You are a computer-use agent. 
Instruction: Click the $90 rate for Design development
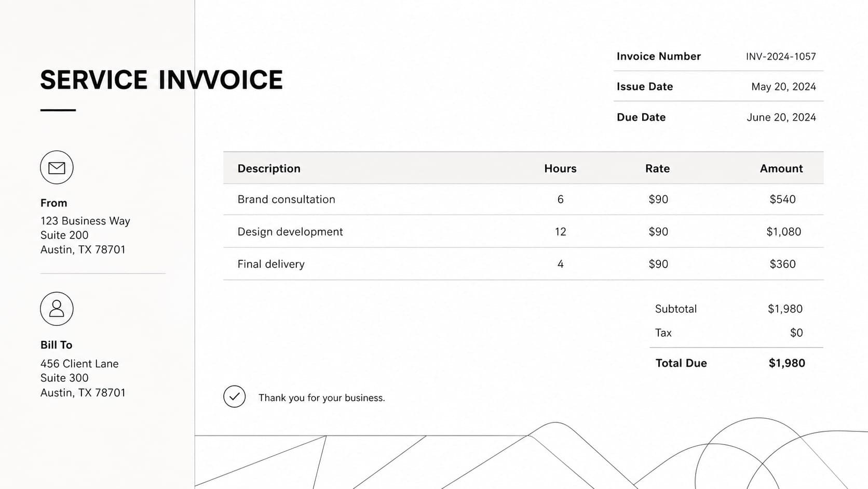point(658,232)
